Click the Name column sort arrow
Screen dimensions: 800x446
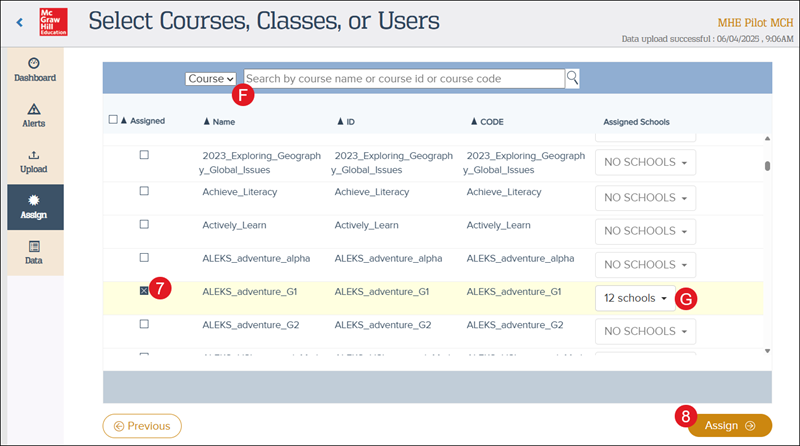tap(206, 121)
